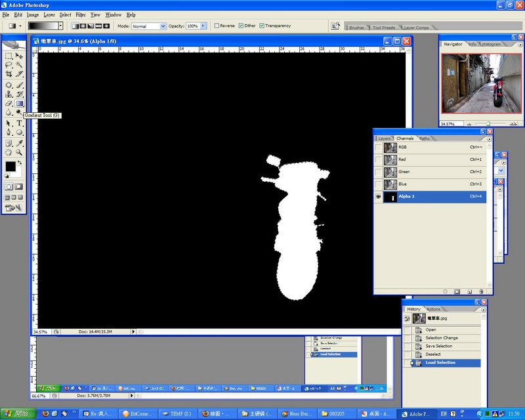The width and height of the screenshot is (525, 420).
Task: Select the Pen tool
Action: [9, 133]
